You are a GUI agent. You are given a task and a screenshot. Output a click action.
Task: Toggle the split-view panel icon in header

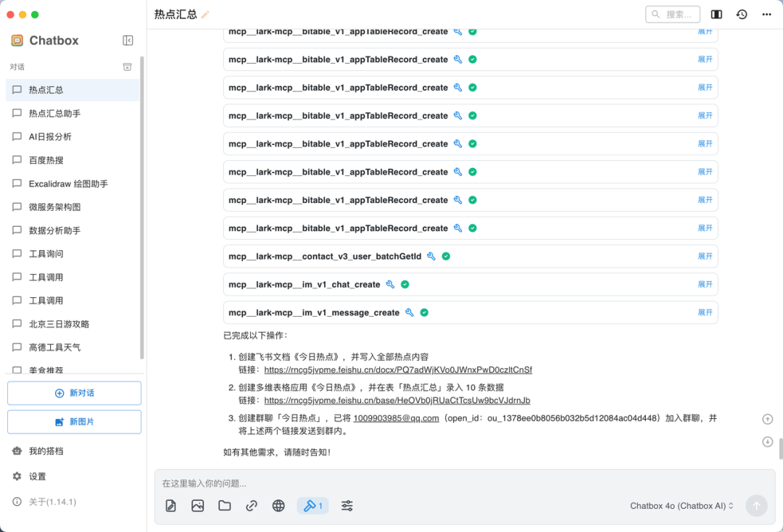(x=716, y=14)
